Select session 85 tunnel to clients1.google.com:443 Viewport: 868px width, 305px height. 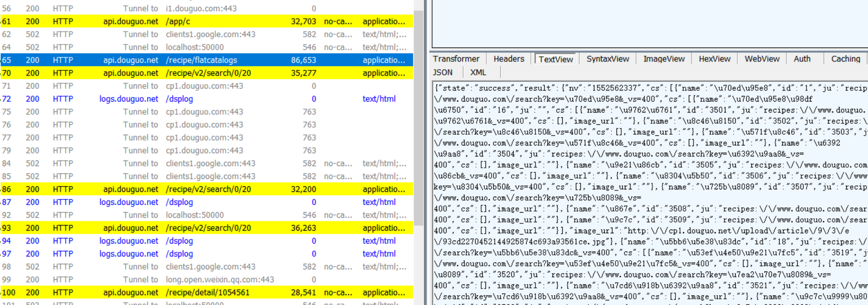tap(207, 176)
